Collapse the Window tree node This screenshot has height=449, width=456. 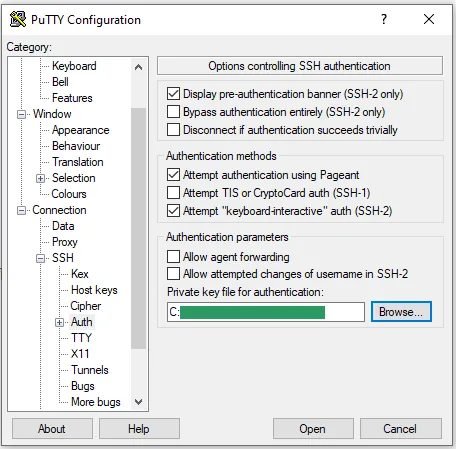[x=22, y=115]
